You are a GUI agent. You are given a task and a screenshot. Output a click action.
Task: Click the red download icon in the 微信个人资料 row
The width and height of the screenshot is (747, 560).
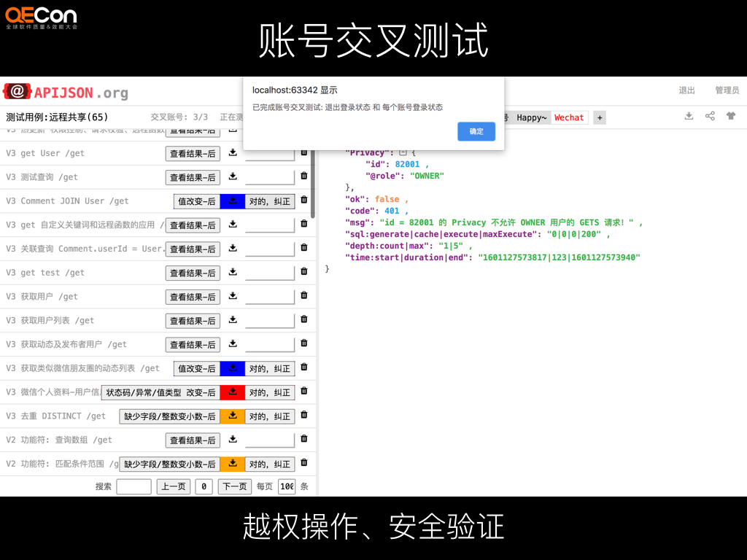(x=233, y=392)
